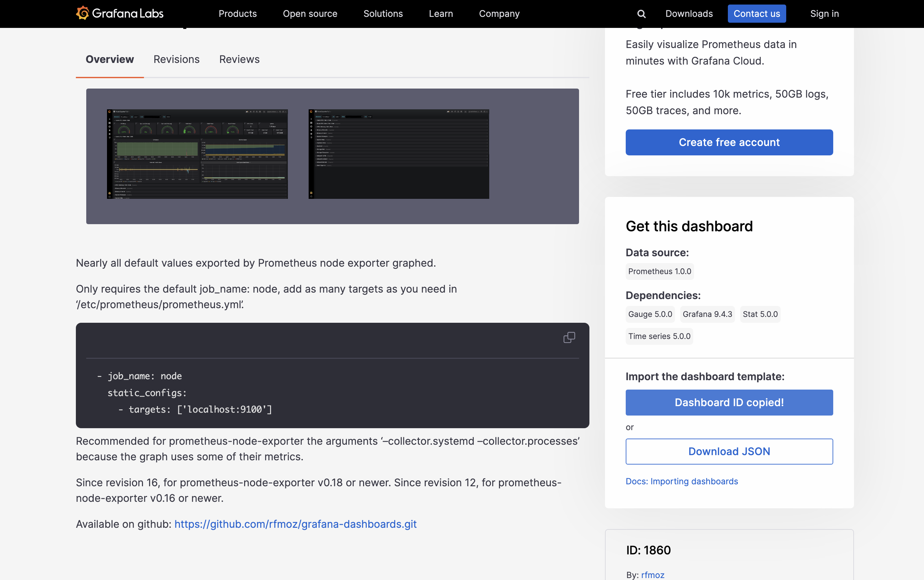Viewport: 924px width, 580px height.
Task: Open the Open source menu
Action: 310,14
